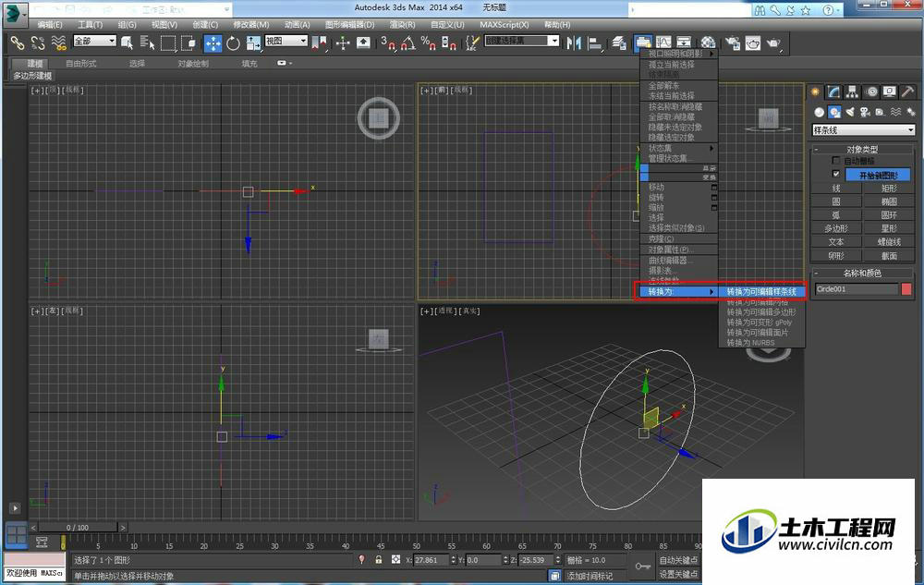924x585 pixels.
Task: Toggle the Percent Snap icon
Action: point(428,43)
